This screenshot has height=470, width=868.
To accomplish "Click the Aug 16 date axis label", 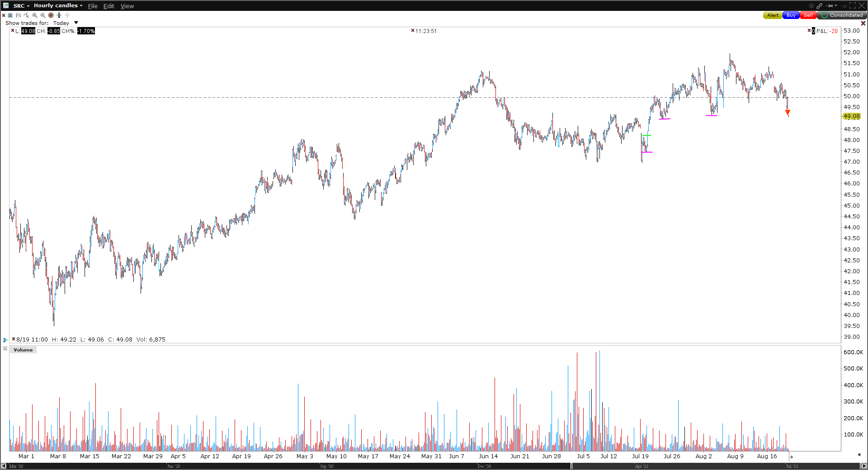I will point(767,456).
